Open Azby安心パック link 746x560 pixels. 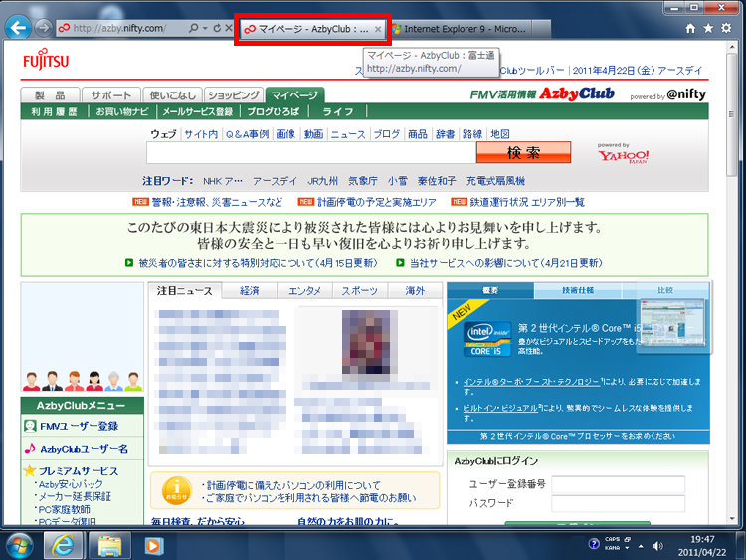click(71, 484)
